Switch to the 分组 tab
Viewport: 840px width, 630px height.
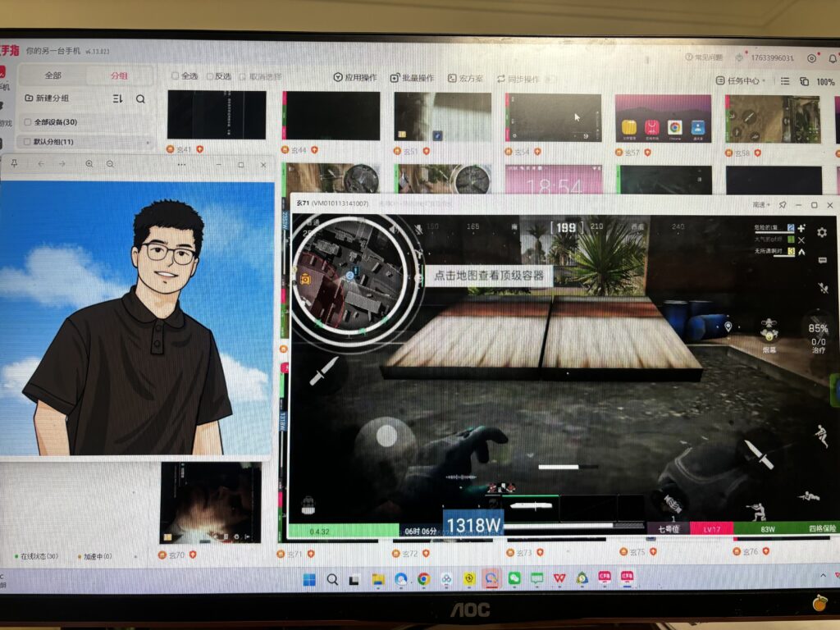tap(119, 76)
